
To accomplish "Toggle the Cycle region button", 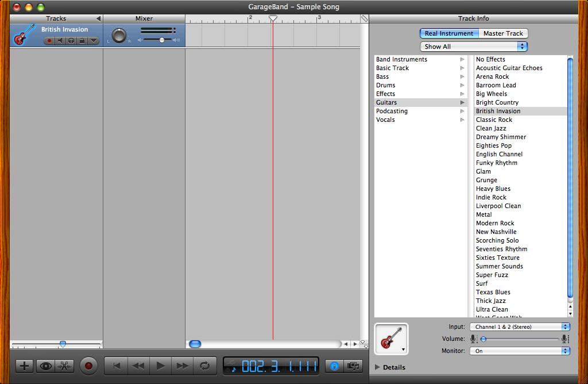I will 205,366.
